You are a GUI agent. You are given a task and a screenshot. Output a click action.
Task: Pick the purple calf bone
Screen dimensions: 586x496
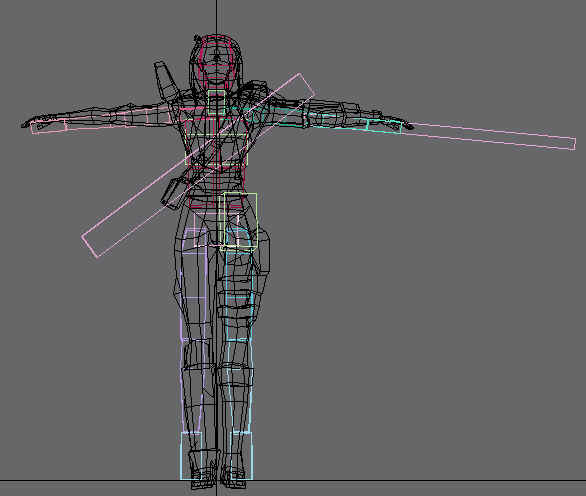click(194, 385)
